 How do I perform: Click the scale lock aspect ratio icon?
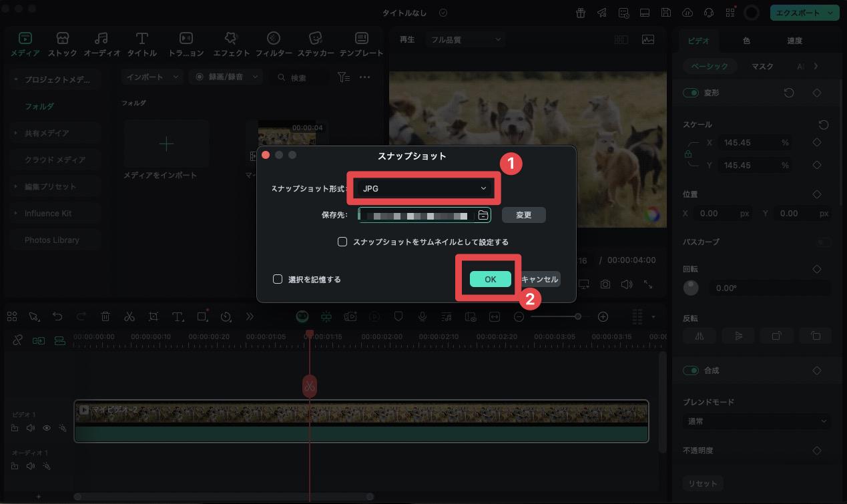coord(688,154)
